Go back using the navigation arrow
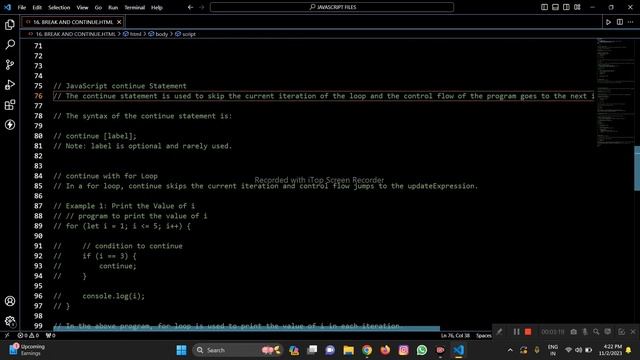Screen dimensions: 640x360 tap(190, 7)
